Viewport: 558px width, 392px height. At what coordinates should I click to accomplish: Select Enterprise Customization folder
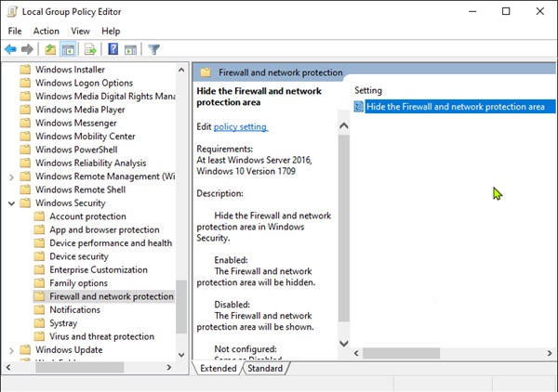click(99, 269)
